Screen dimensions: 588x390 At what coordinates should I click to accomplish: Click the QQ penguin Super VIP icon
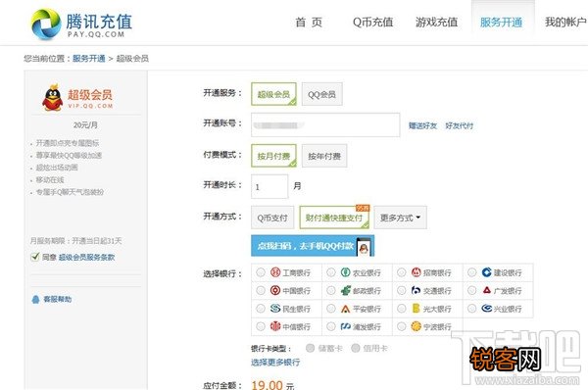pyautogui.click(x=53, y=98)
